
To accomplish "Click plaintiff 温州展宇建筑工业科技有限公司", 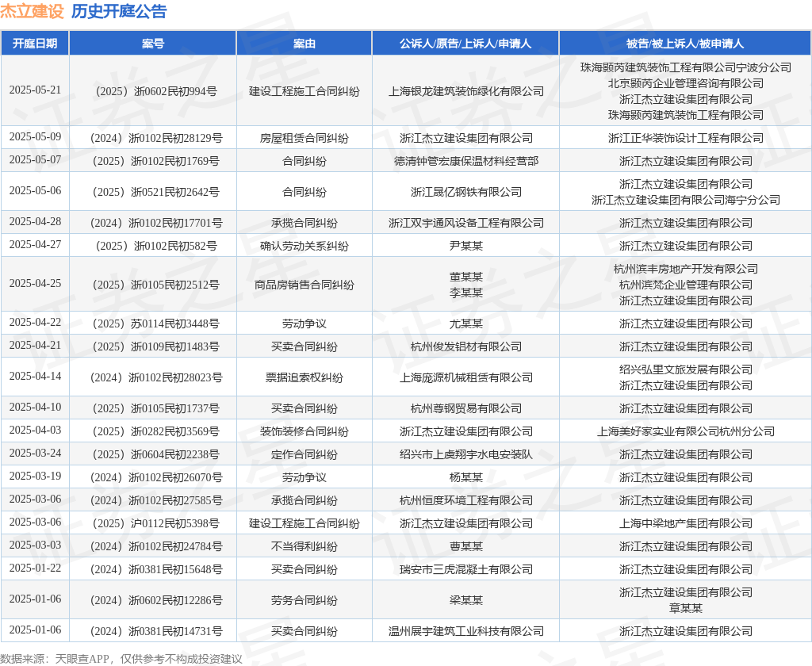I will 465,631.
